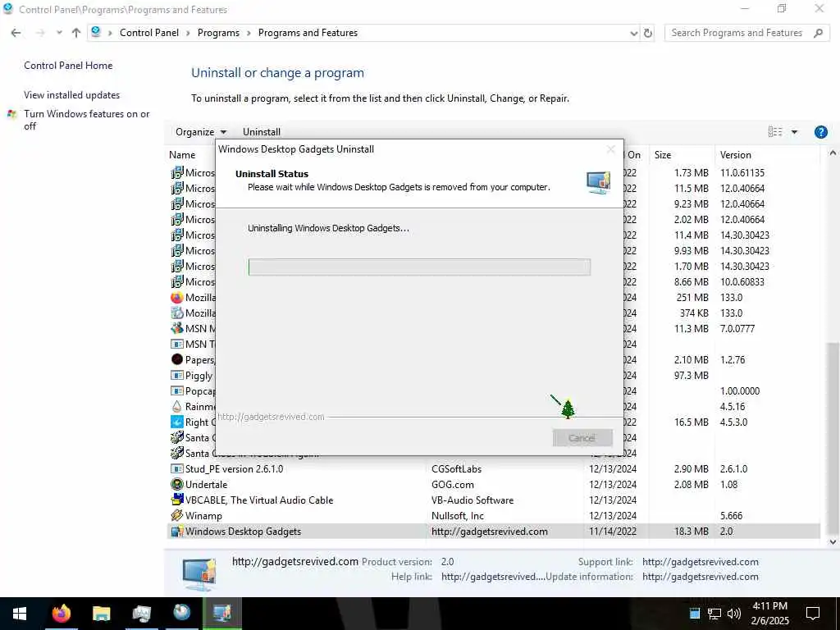
Task: Click the Undertale icon in list
Action: [177, 484]
